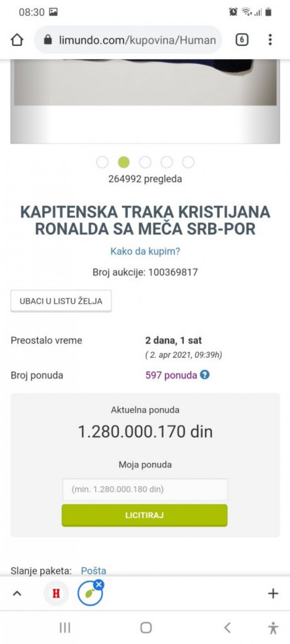Tap the 'Moja ponuda' bid input field

145,489
